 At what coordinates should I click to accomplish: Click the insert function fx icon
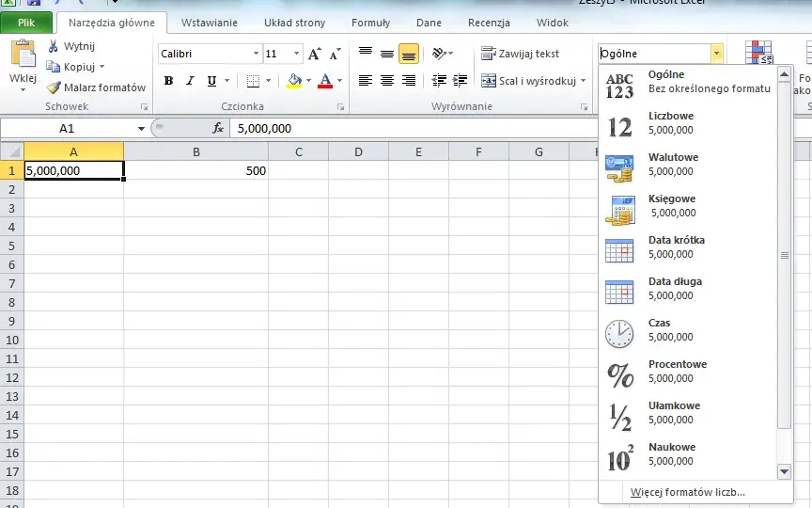coord(218,128)
